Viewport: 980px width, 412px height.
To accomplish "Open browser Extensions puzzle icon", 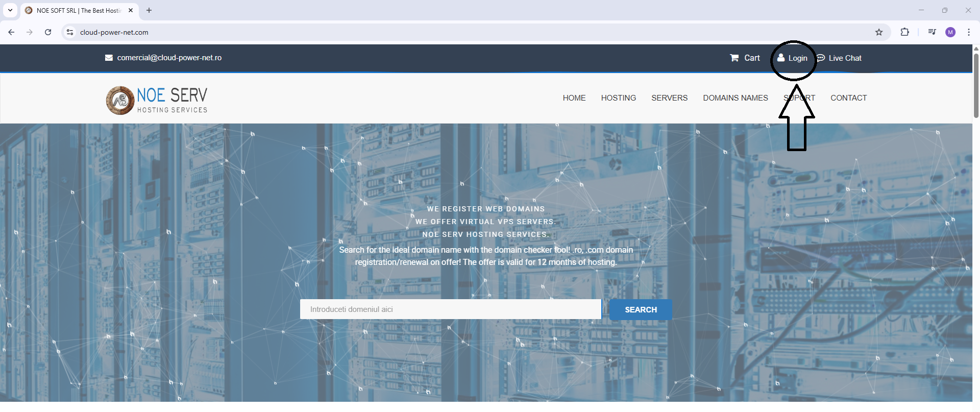I will [904, 32].
